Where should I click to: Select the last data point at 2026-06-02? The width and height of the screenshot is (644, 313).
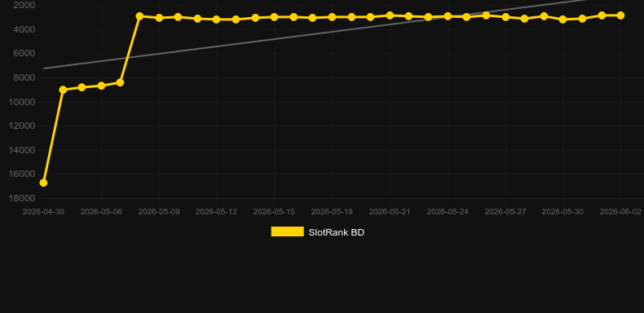[620, 15]
